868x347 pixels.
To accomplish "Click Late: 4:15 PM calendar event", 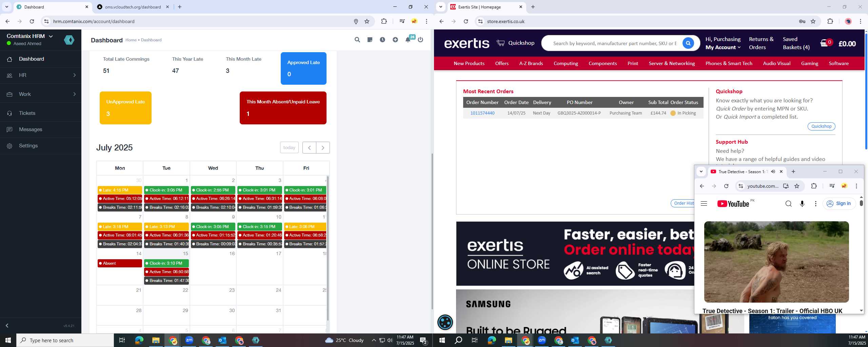I will coord(120,190).
